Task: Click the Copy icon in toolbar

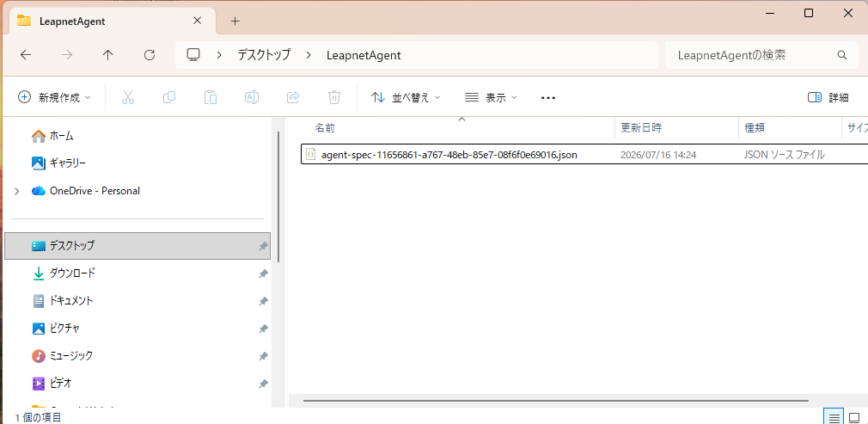Action: pyautogui.click(x=168, y=97)
